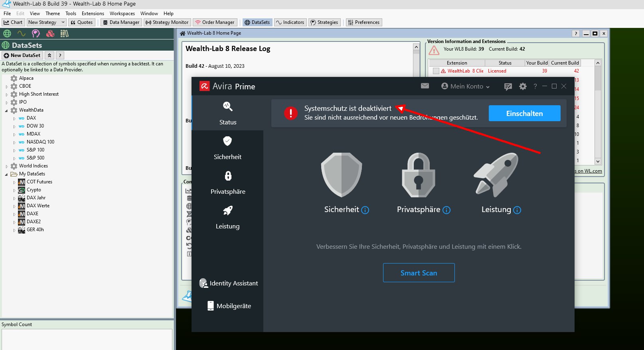Open the Help menu
Image resolution: width=644 pixels, height=350 pixels.
pyautogui.click(x=168, y=14)
